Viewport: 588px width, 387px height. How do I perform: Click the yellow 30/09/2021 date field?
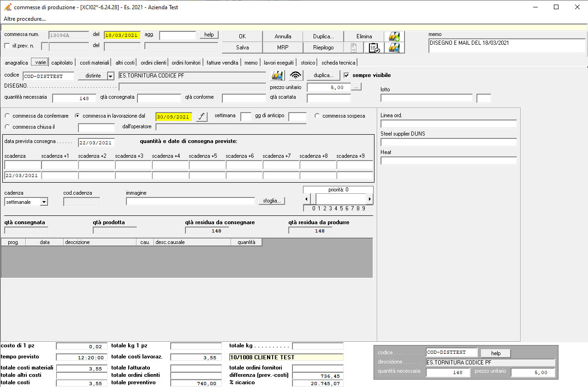coord(174,117)
